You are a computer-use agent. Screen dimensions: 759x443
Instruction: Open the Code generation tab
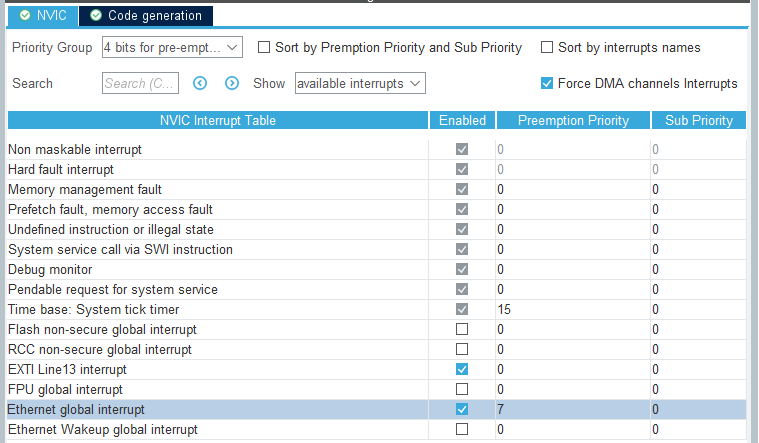click(145, 15)
